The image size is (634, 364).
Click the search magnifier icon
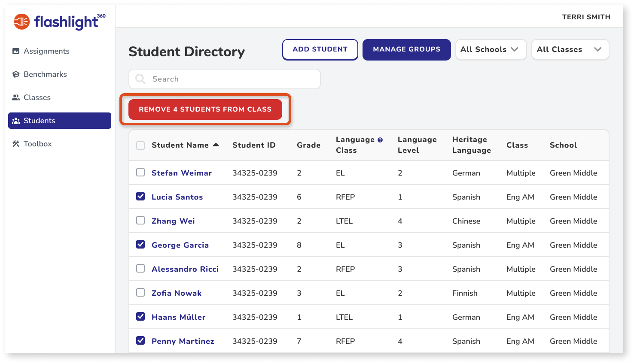tap(140, 79)
